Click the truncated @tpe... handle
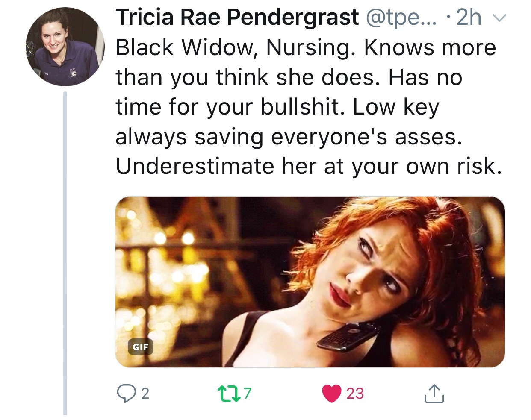Viewport: 531px width, 420px height. 401,18
